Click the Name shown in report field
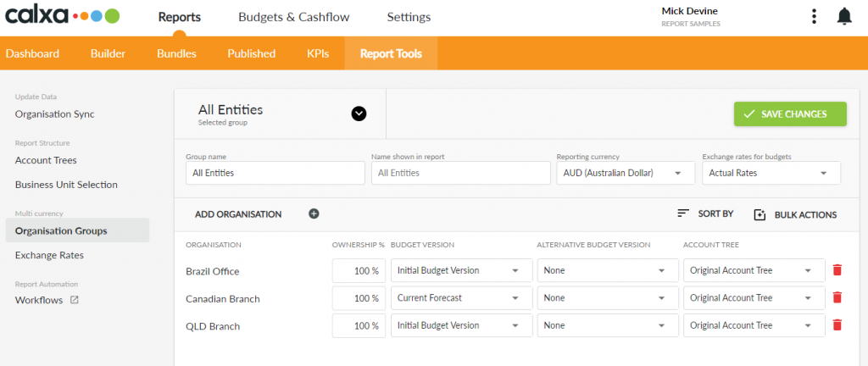 [461, 173]
